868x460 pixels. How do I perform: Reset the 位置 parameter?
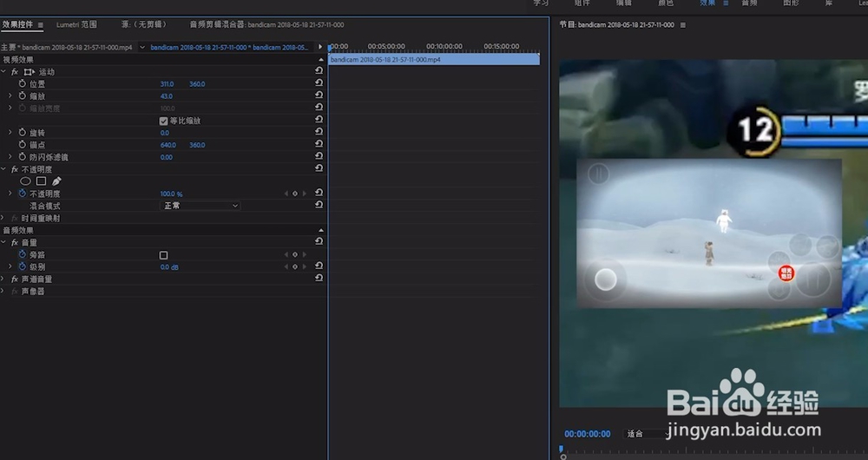(319, 83)
